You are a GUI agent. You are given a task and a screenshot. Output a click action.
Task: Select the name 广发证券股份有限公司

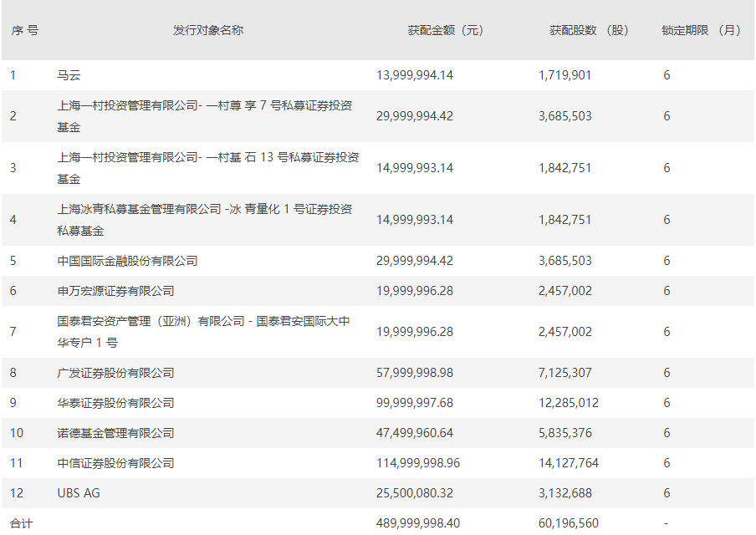click(x=115, y=373)
